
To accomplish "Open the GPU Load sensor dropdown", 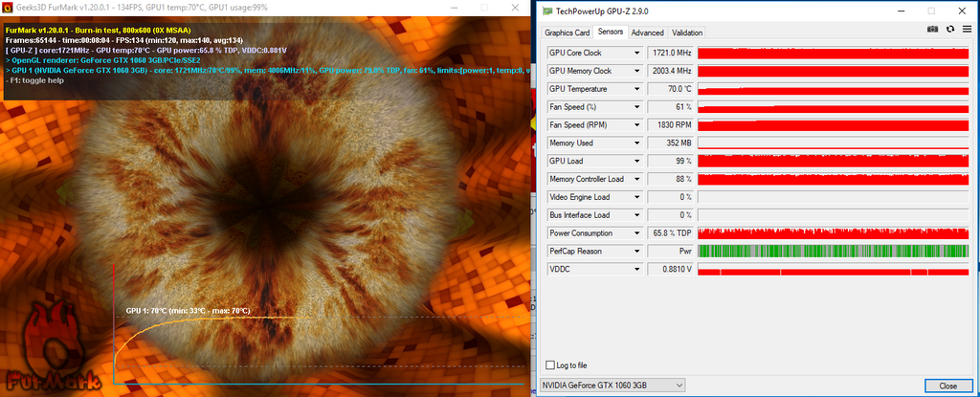I will (x=636, y=162).
